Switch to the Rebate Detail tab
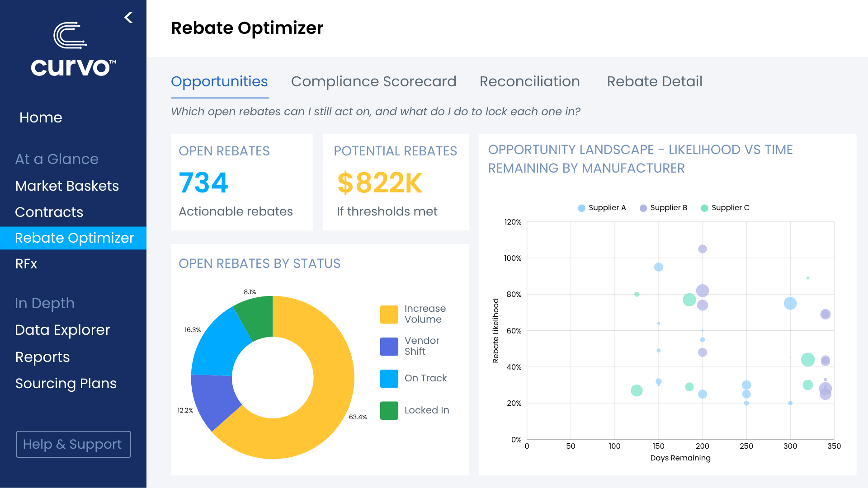 tap(655, 81)
